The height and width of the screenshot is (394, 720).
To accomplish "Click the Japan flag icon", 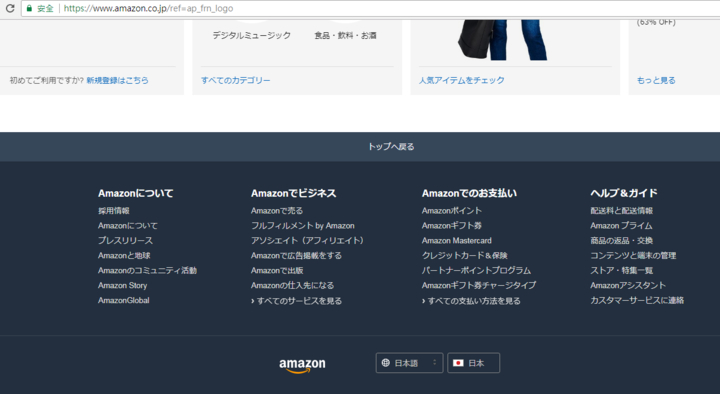I will (x=458, y=363).
